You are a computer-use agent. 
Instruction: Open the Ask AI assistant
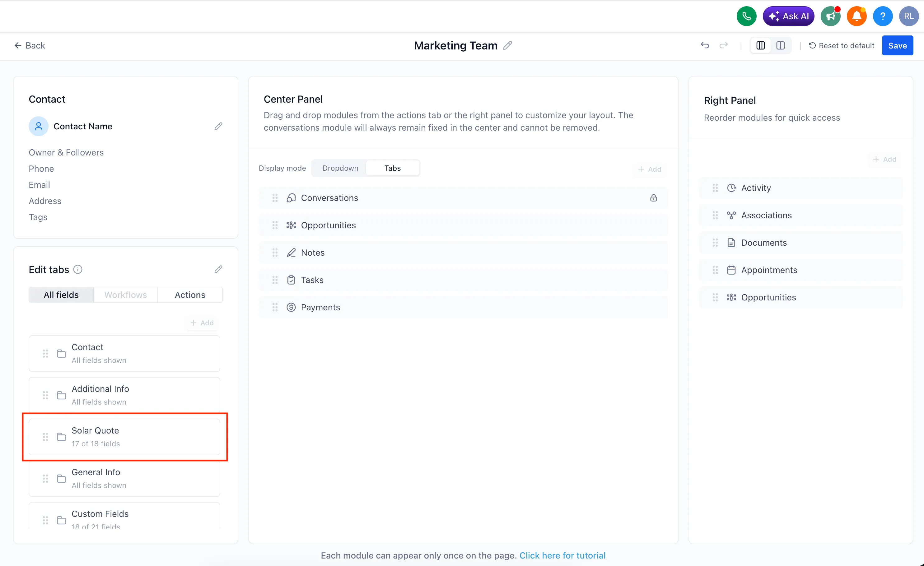pyautogui.click(x=788, y=16)
